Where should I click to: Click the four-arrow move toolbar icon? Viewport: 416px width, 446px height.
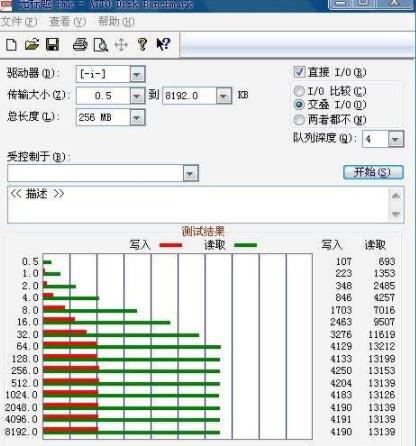[x=121, y=45]
